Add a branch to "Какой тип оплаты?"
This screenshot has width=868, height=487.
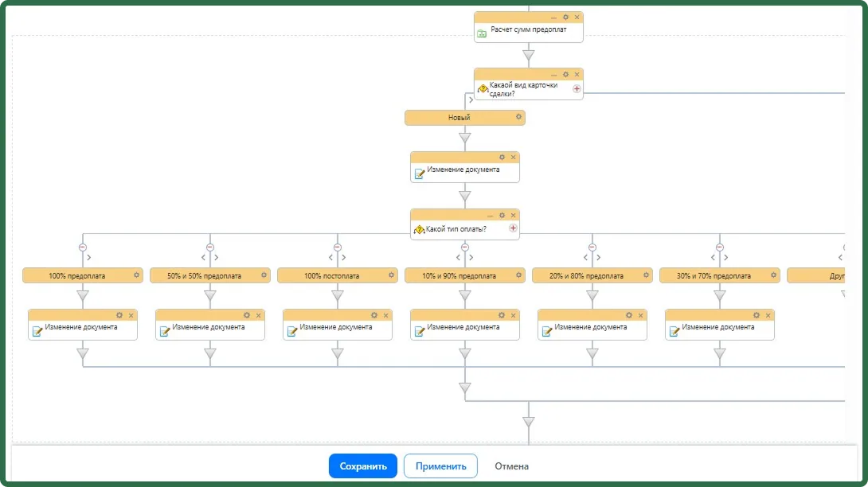tap(513, 228)
